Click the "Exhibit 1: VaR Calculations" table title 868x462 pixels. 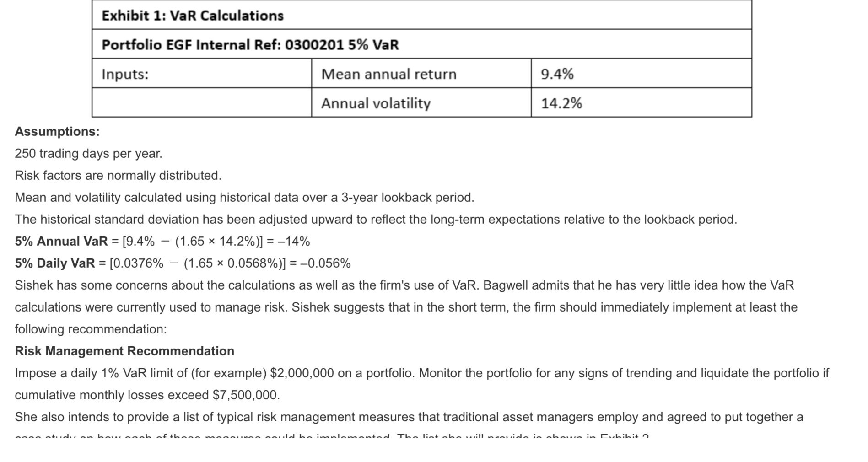193,16
